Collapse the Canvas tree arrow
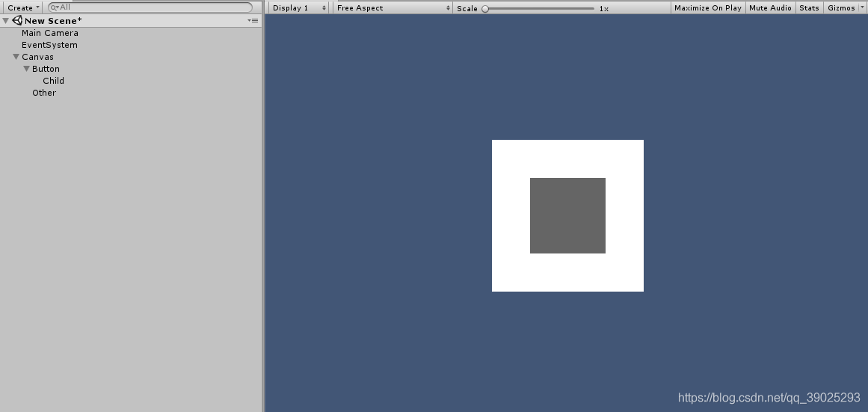 click(16, 57)
